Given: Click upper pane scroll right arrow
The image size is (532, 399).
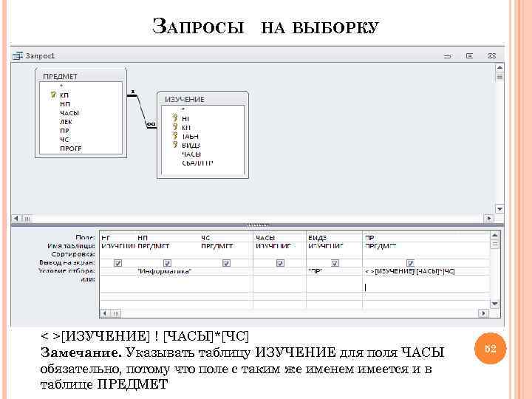Looking at the screenshot, I should tap(489, 219).
